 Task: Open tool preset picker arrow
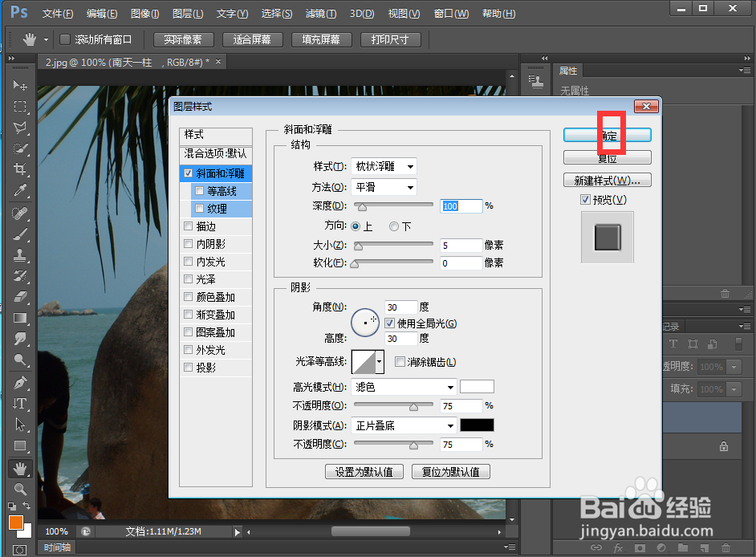point(46,39)
